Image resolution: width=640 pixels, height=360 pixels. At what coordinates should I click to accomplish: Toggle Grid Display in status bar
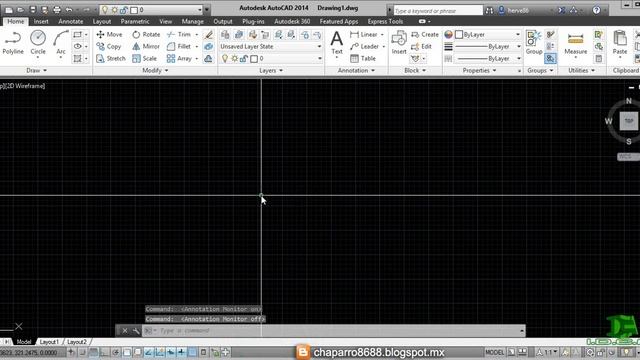pyautogui.click(x=93, y=352)
